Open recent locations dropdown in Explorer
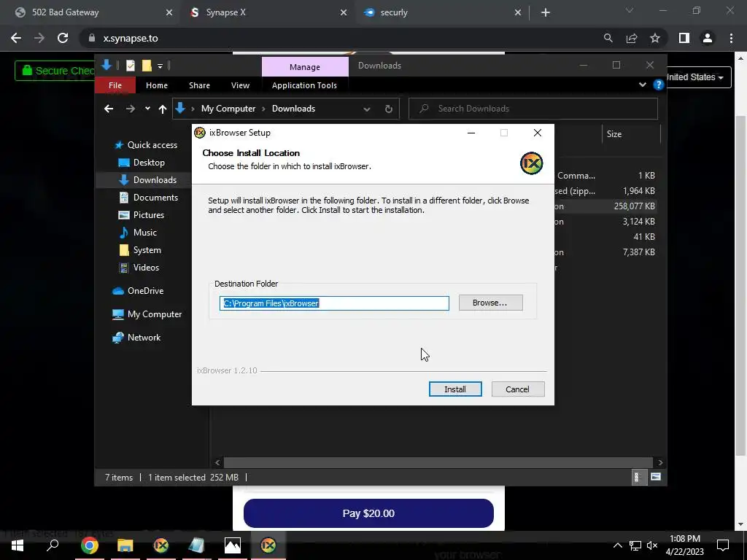 click(147, 109)
